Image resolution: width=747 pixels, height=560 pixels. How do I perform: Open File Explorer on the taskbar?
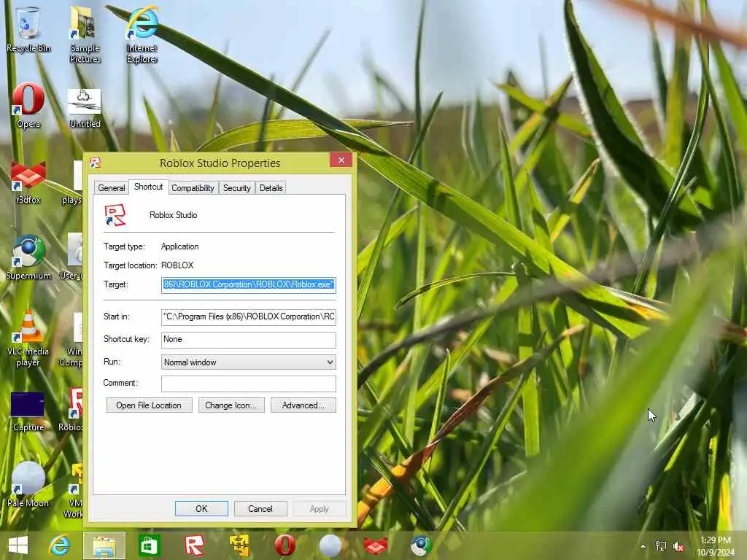pyautogui.click(x=104, y=545)
